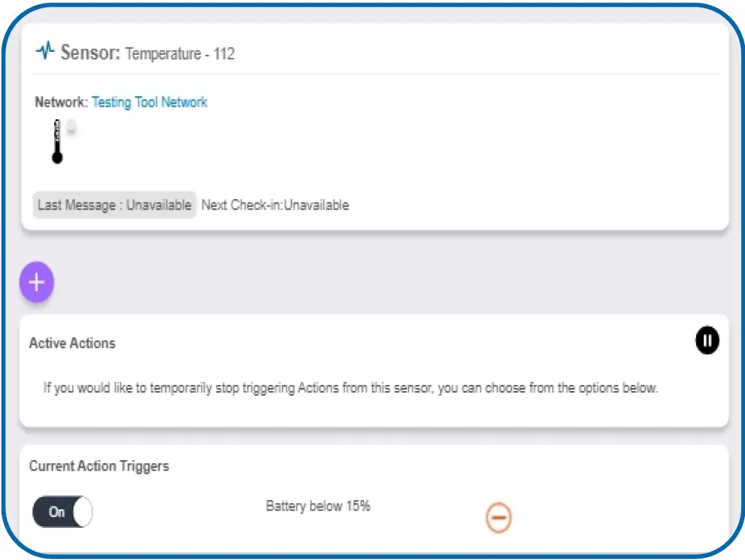745x560 pixels.
Task: Pause actions with the black pause icon
Action: tap(707, 341)
